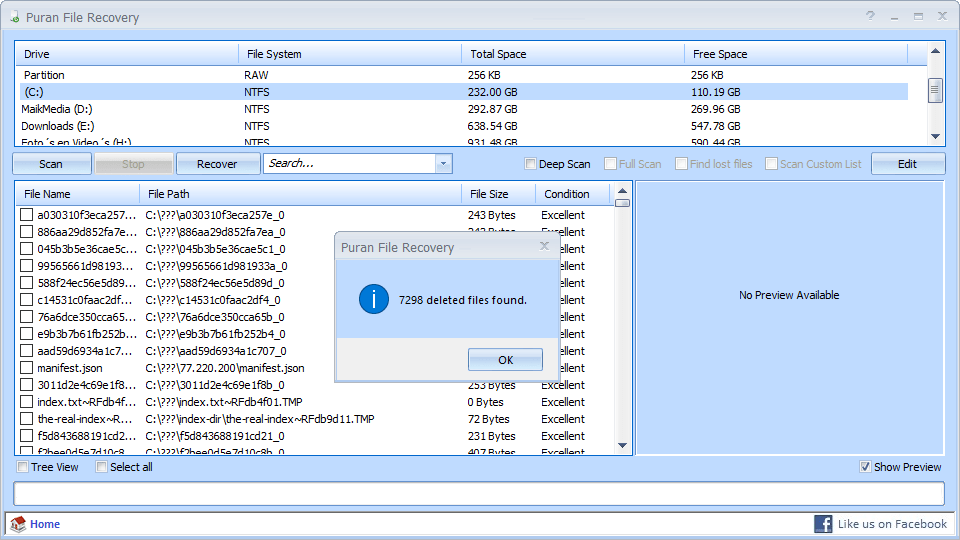This screenshot has width=960, height=540.
Task: Close the deleted files found dialog
Action: point(544,246)
